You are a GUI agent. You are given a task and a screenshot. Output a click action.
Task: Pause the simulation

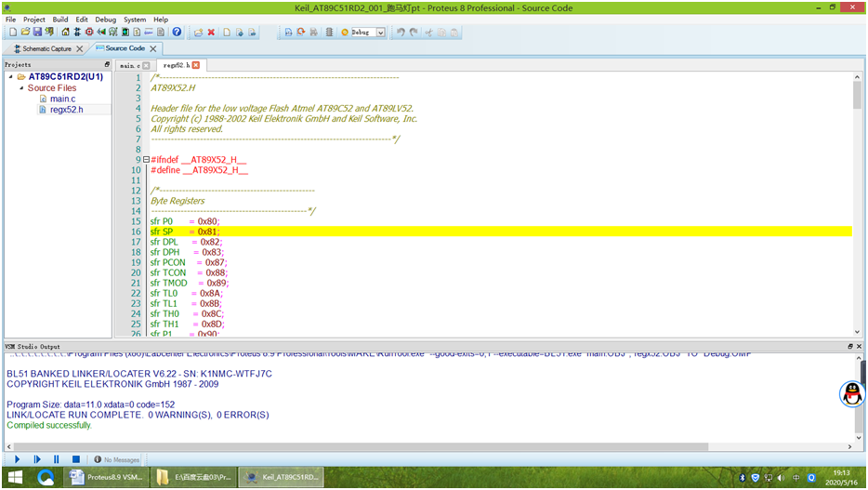click(x=57, y=459)
